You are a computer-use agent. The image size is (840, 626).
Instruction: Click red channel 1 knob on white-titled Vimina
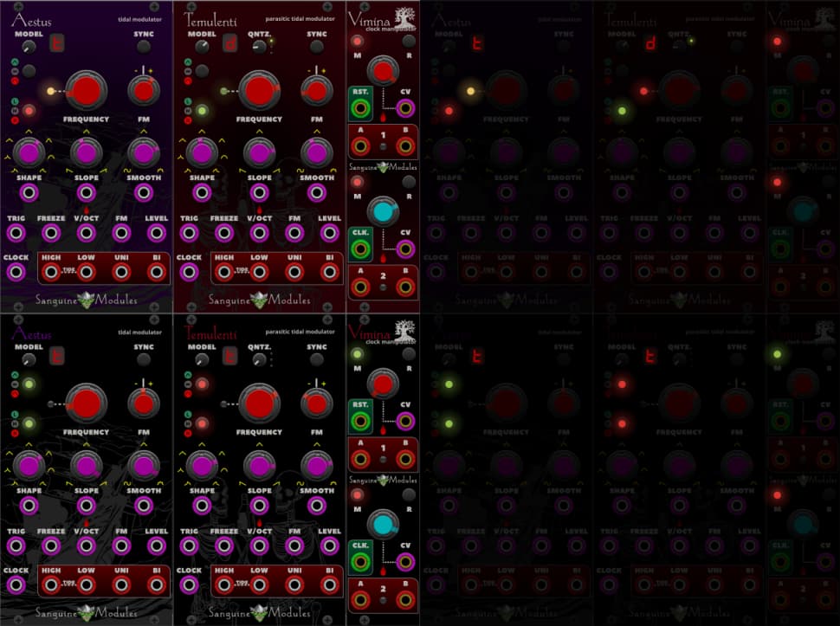(383, 71)
